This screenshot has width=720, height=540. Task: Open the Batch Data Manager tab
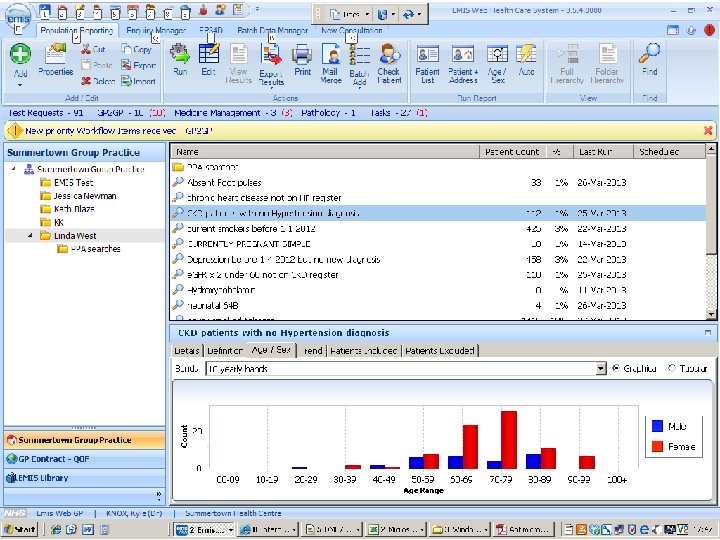tap(272, 30)
